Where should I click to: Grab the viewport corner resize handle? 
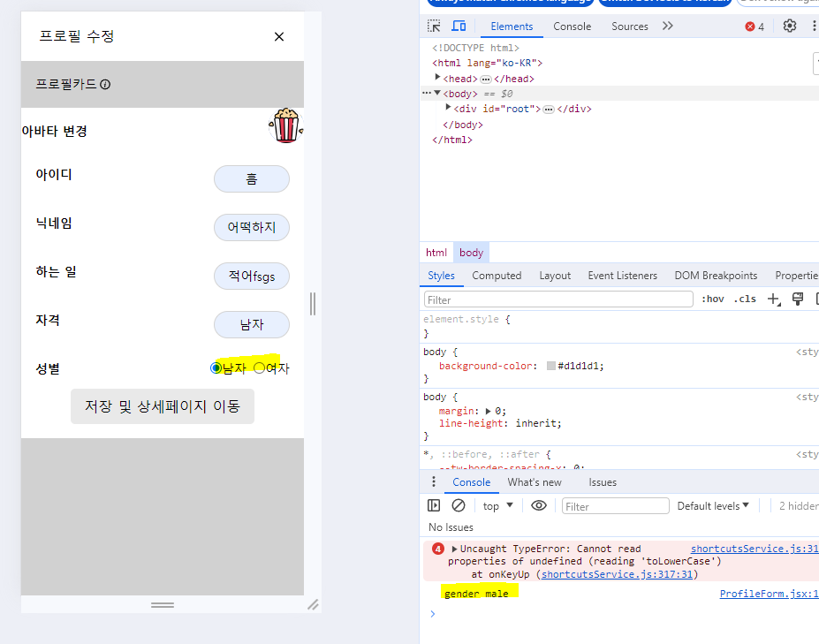[x=313, y=605]
